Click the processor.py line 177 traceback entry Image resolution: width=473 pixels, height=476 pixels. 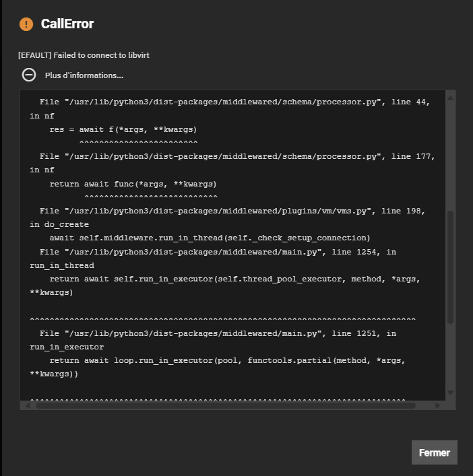(232, 163)
